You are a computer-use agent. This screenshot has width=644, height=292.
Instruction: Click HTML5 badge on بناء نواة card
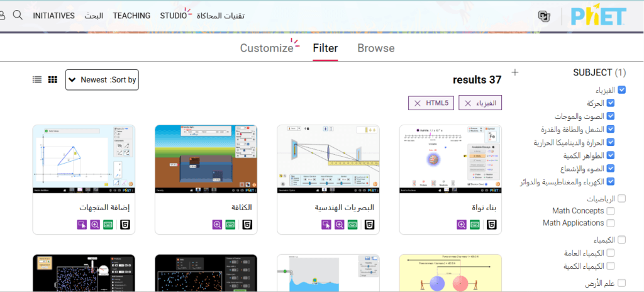pos(491,224)
